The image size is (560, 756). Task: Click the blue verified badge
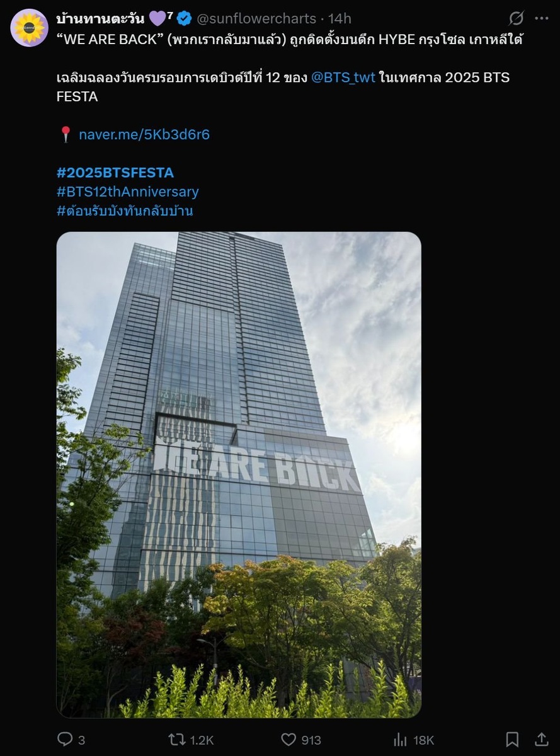pos(184,18)
